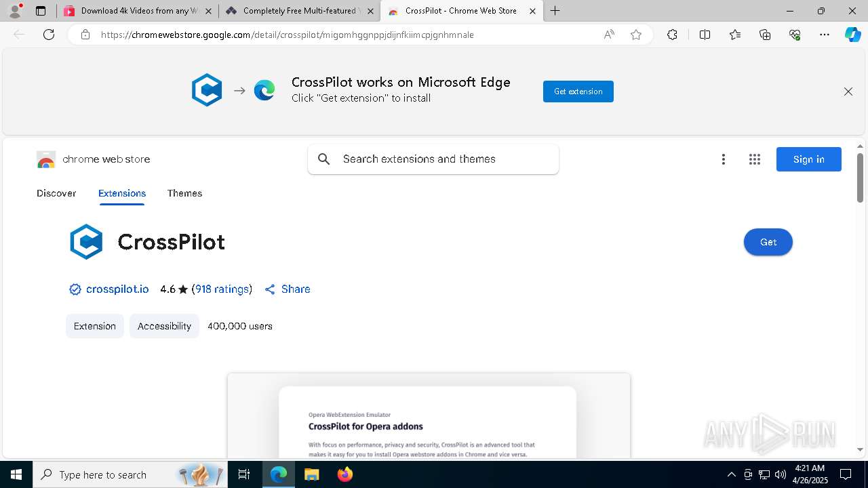This screenshot has width=868, height=488.
Task: Click the blue Get extension button
Action: [578, 91]
